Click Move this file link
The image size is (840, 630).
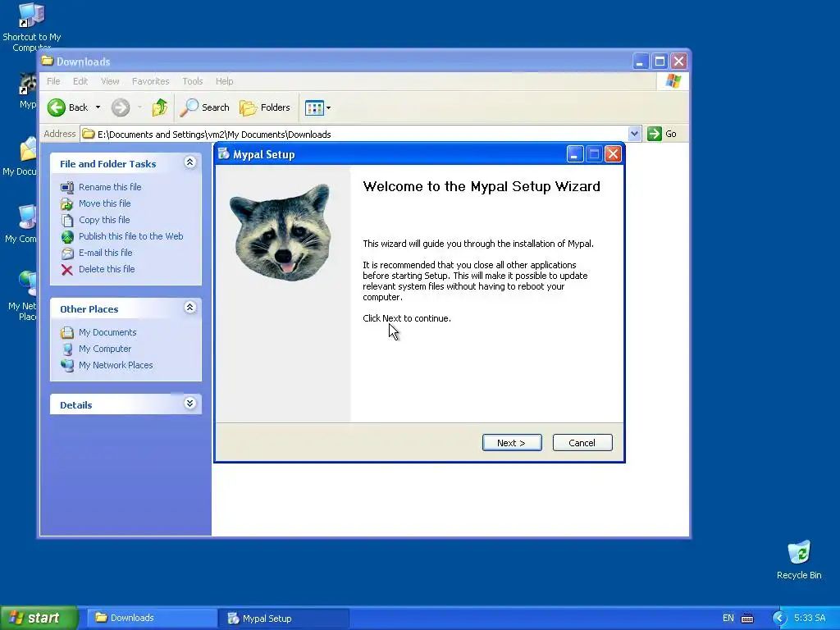pyautogui.click(x=104, y=203)
